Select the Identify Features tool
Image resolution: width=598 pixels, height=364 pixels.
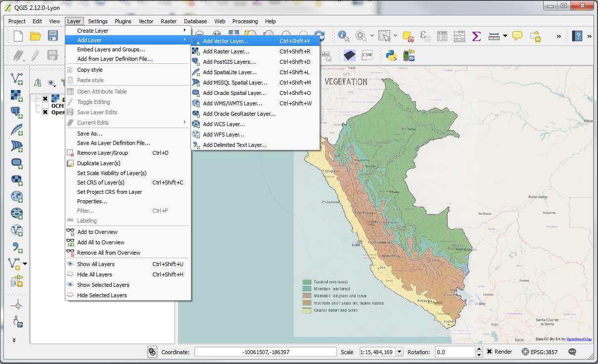tap(343, 36)
